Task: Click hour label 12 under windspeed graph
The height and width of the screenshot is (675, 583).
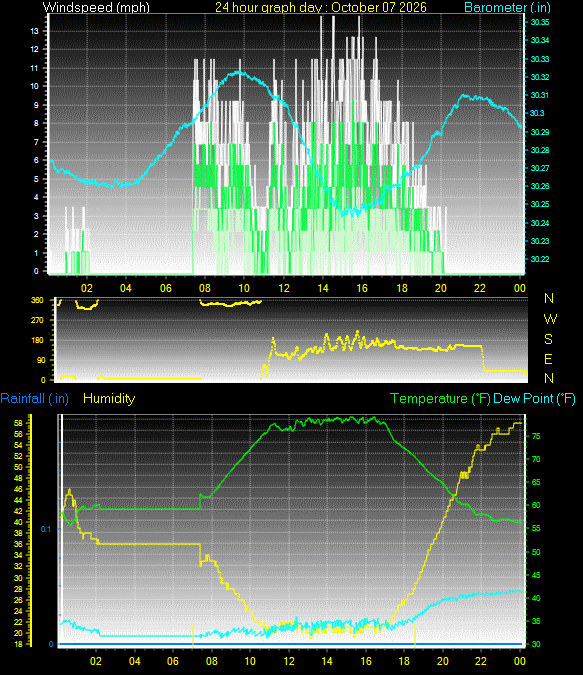Action: (x=284, y=288)
